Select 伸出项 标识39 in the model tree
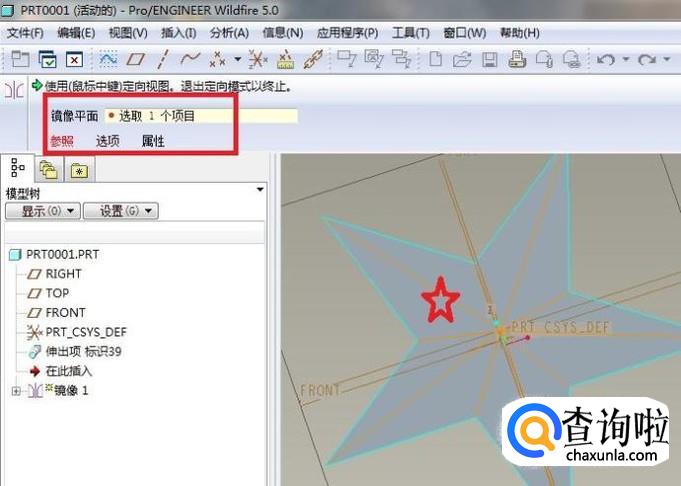Image resolution: width=681 pixels, height=486 pixels. (75, 351)
